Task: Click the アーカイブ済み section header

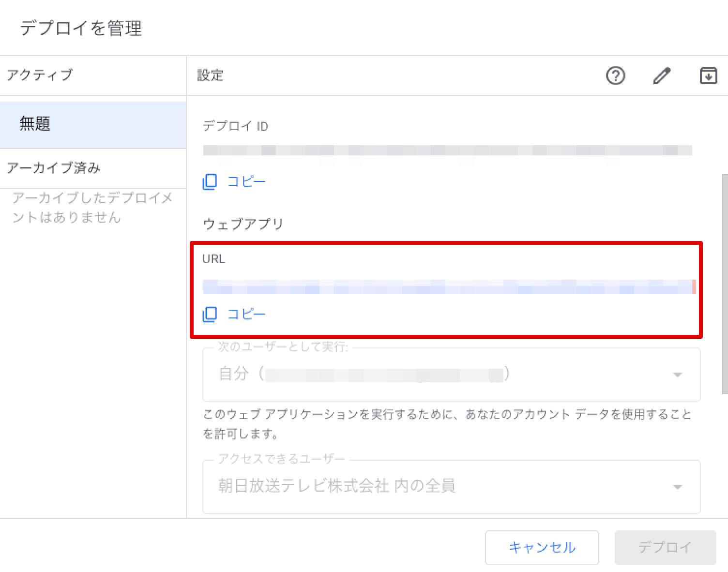Action: (54, 168)
